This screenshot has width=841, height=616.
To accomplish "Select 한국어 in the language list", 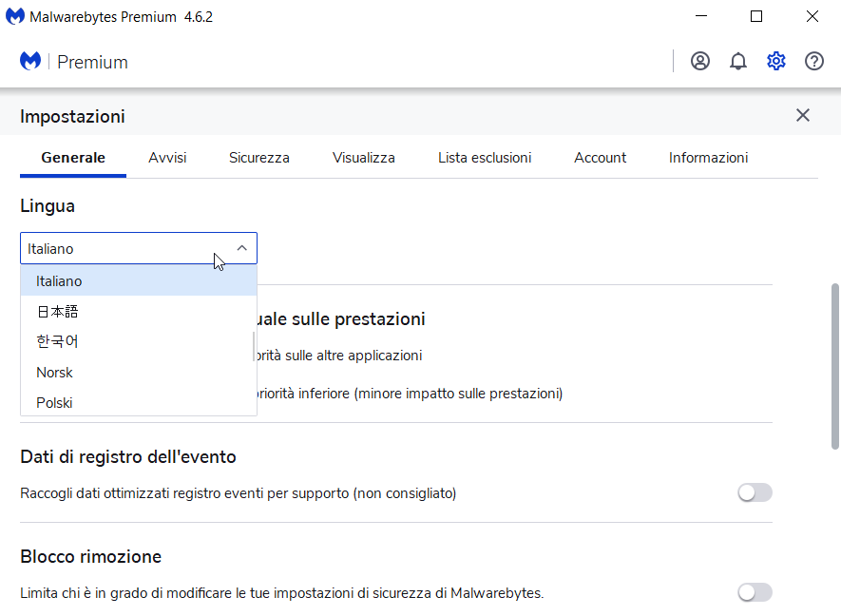I will coord(139,342).
